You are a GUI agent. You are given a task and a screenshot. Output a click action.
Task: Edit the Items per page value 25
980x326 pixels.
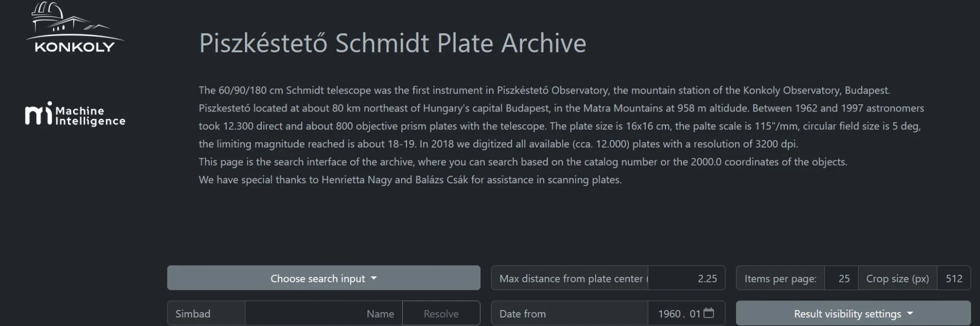(841, 278)
